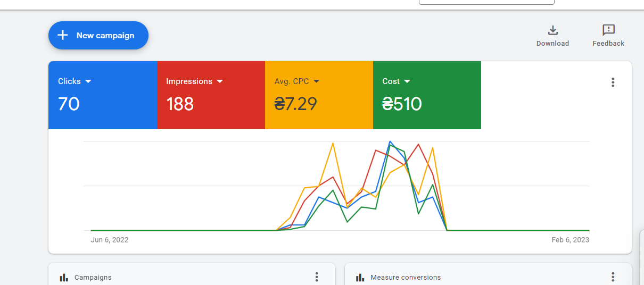Click the Measure conversions card title
Viewport: 644px width, 285px height.
406,278
